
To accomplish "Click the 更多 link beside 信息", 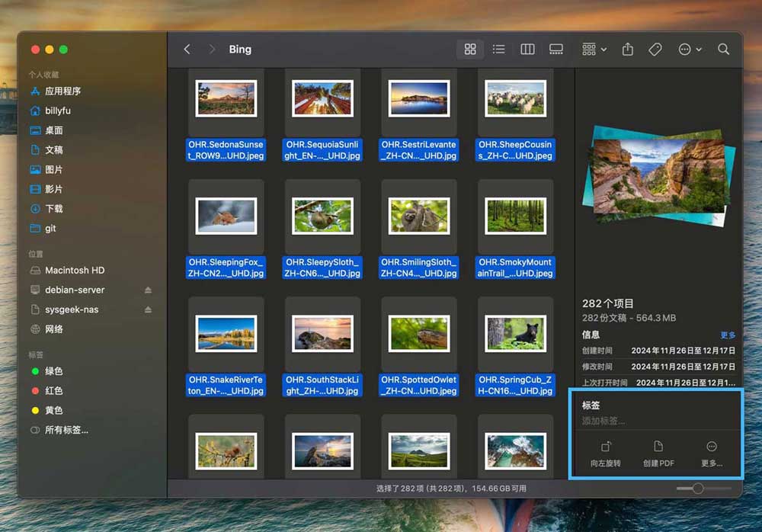I will 728,335.
